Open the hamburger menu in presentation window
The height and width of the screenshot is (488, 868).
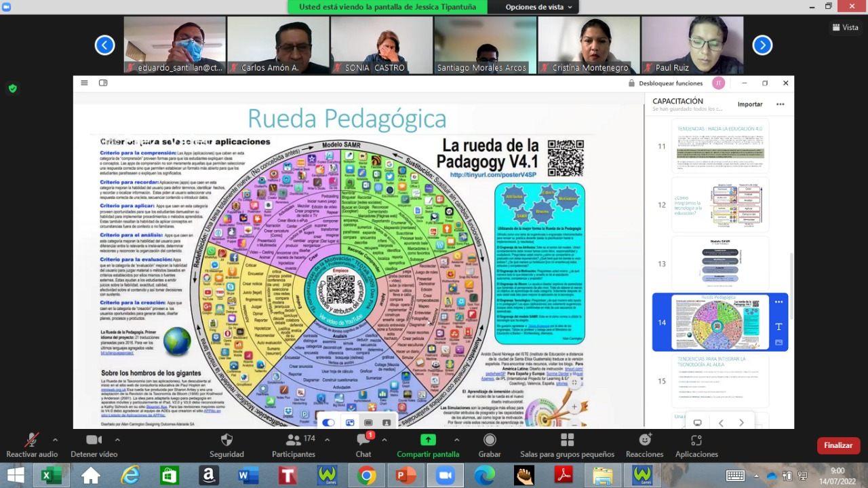(x=84, y=83)
